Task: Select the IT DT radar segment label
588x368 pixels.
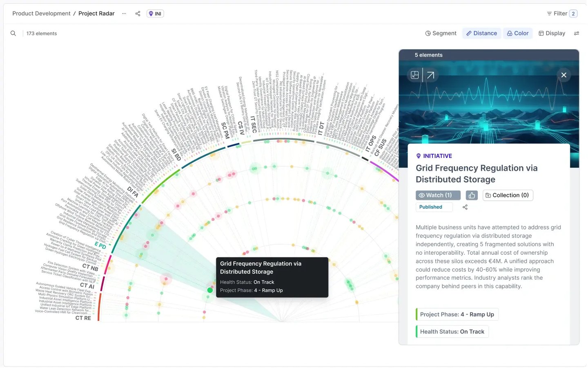Action: 321,128
